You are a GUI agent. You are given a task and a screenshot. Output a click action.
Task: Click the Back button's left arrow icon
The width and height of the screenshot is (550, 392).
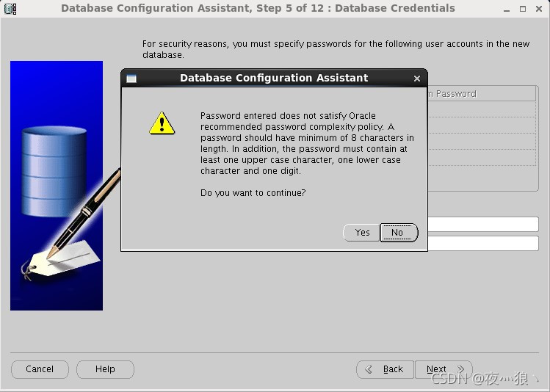tap(369, 369)
